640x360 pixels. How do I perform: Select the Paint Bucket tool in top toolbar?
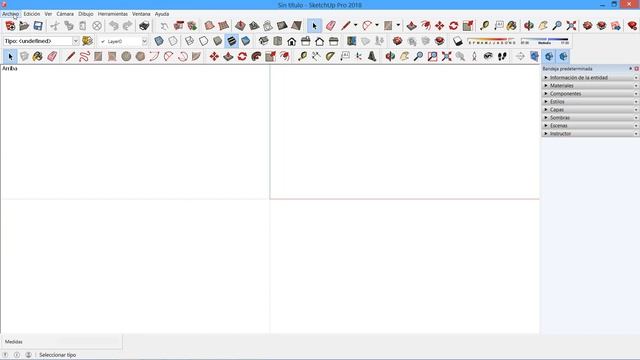click(512, 26)
